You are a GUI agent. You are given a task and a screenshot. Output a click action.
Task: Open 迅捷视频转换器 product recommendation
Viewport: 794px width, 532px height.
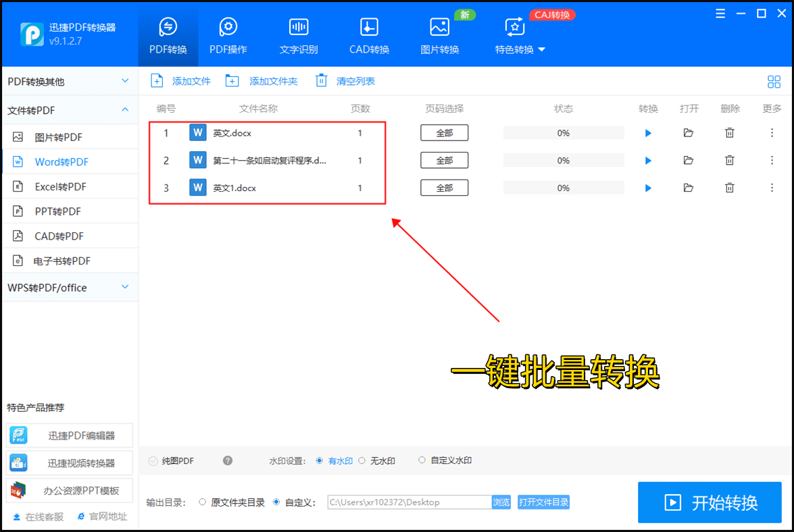pyautogui.click(x=70, y=462)
